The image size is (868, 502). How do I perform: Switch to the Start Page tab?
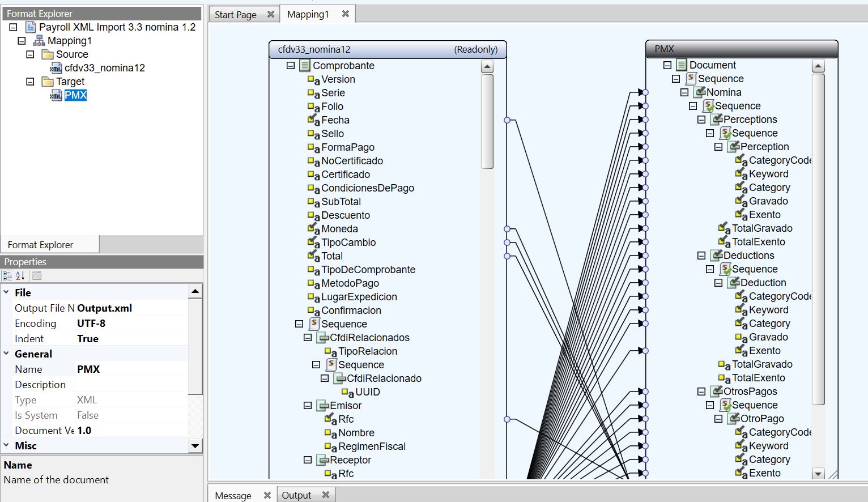pyautogui.click(x=235, y=15)
